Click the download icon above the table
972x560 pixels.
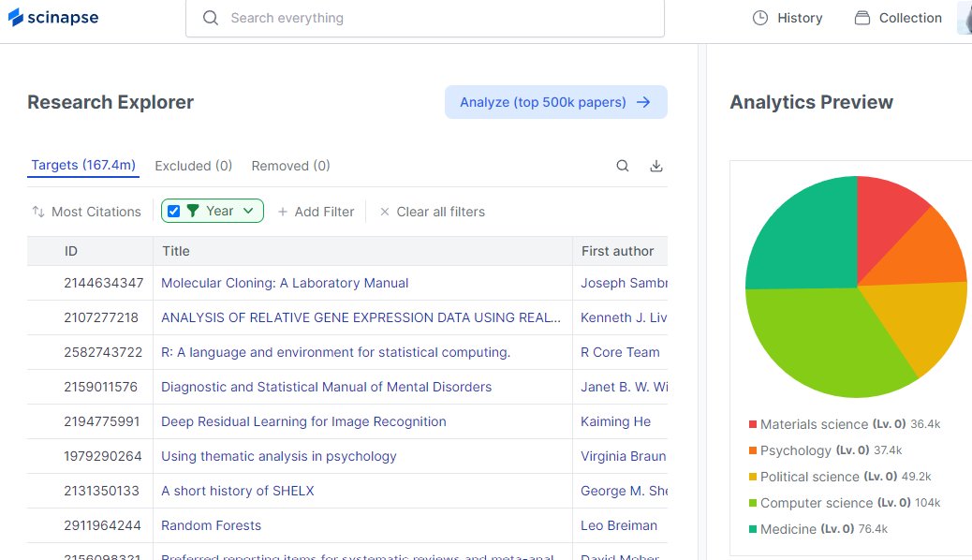pyautogui.click(x=656, y=166)
